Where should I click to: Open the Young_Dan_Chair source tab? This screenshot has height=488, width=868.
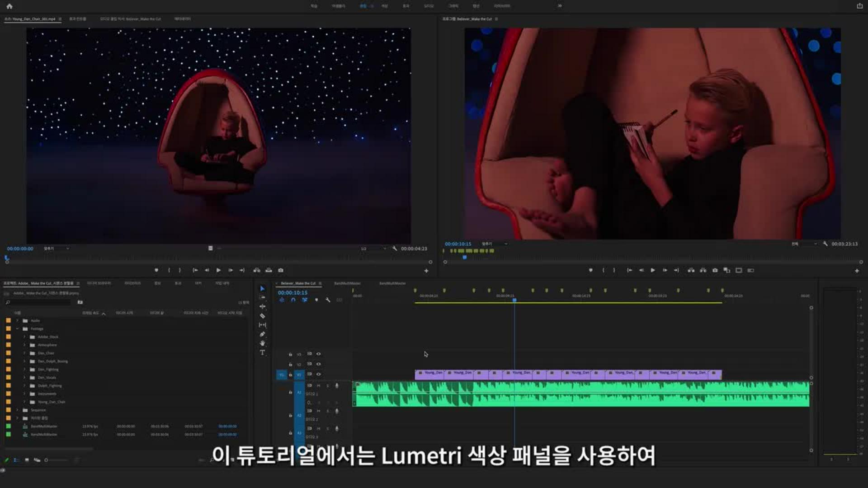coord(30,19)
